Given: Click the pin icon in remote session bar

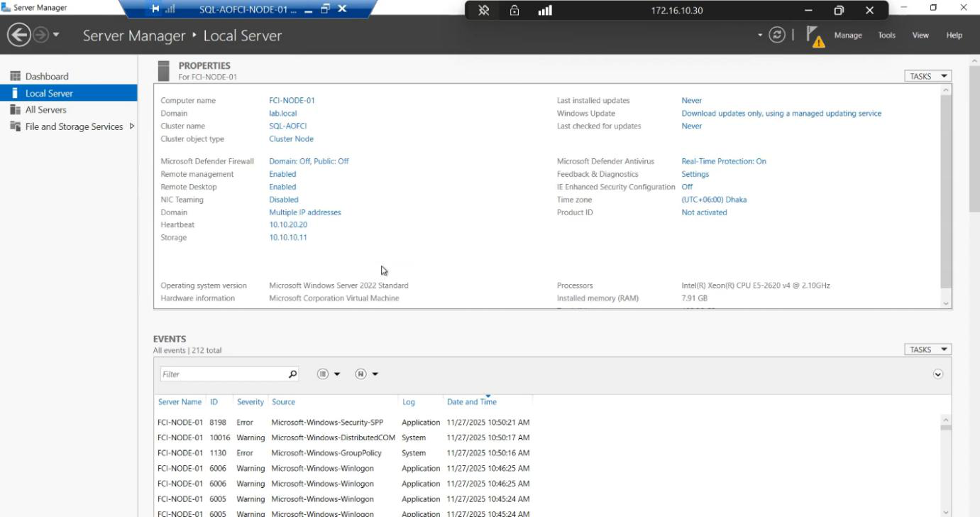Looking at the screenshot, I should [484, 11].
